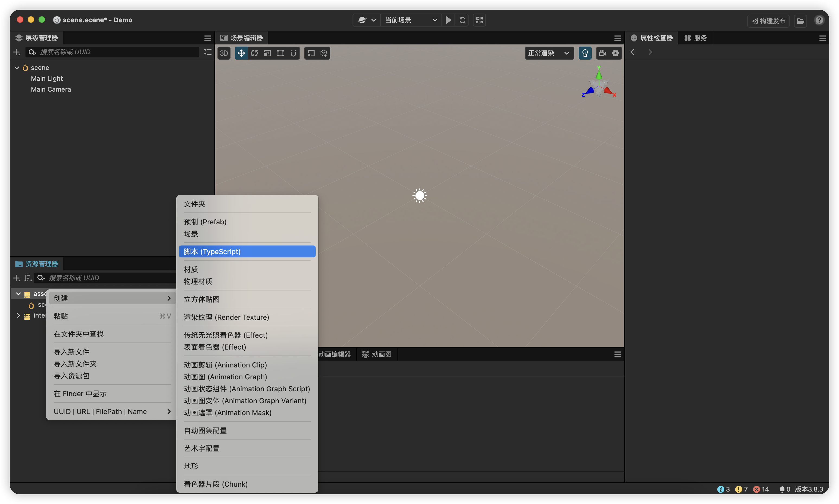Open the 正常渲染 render mode dropdown
The height and width of the screenshot is (504, 839).
point(549,53)
